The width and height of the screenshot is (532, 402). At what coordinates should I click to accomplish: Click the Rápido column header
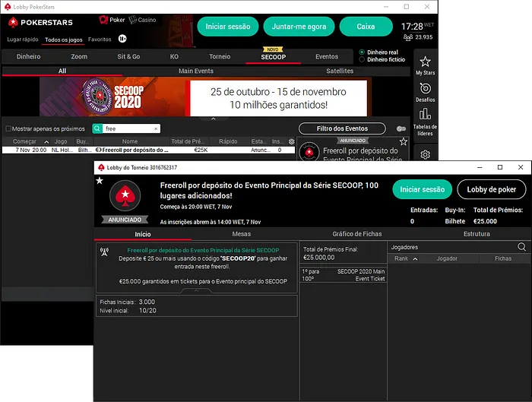228,141
